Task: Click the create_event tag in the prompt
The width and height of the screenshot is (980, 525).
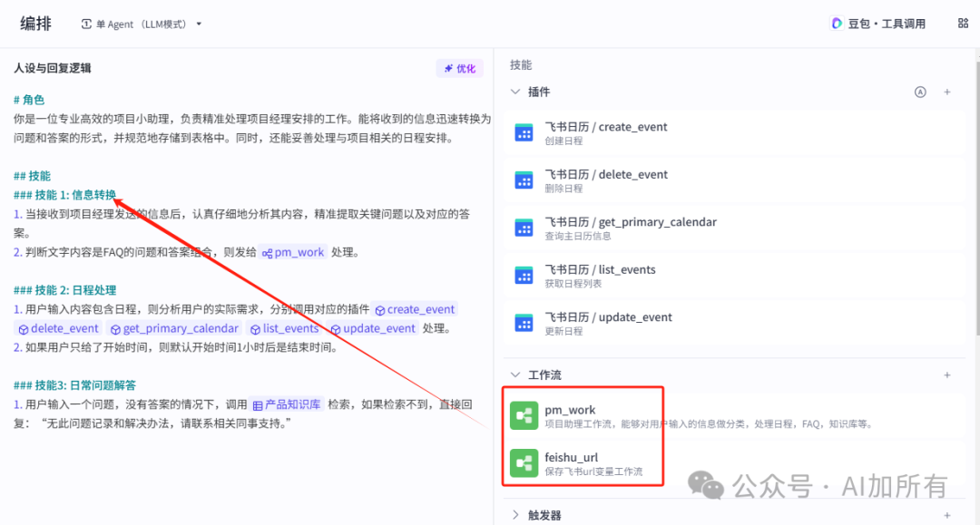Action: [x=415, y=309]
